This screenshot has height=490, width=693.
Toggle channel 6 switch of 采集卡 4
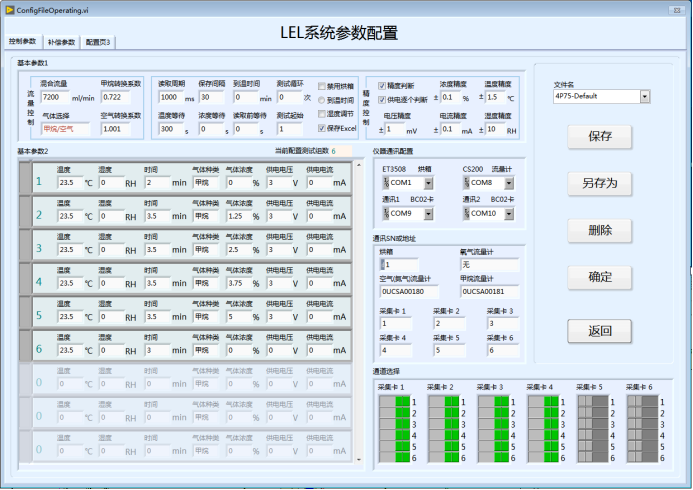(543, 457)
